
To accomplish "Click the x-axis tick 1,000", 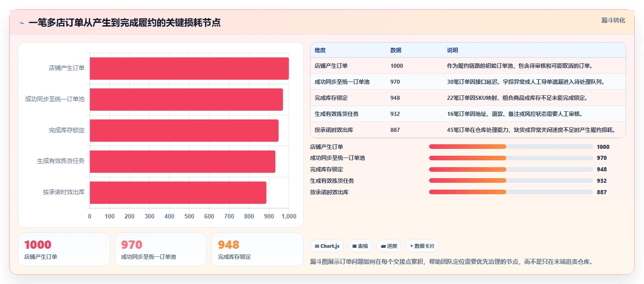I will coord(289,217).
